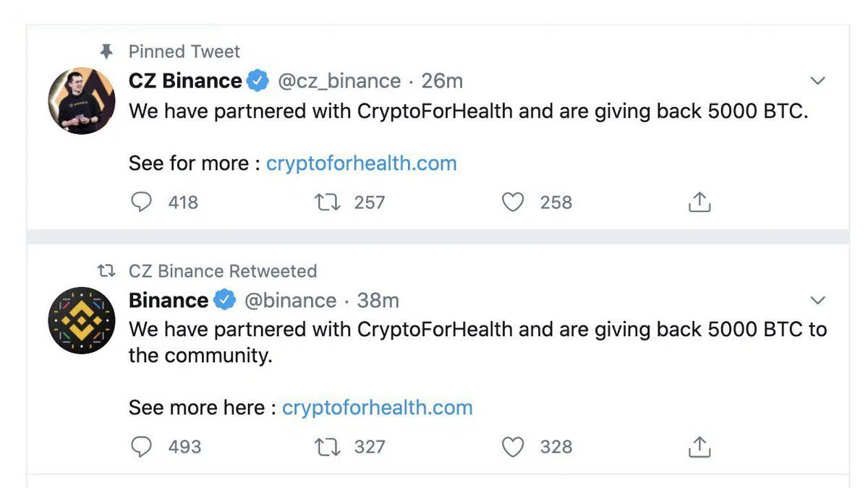
Task: Reply to the CZ Binance pinned tweet
Action: click(x=142, y=202)
